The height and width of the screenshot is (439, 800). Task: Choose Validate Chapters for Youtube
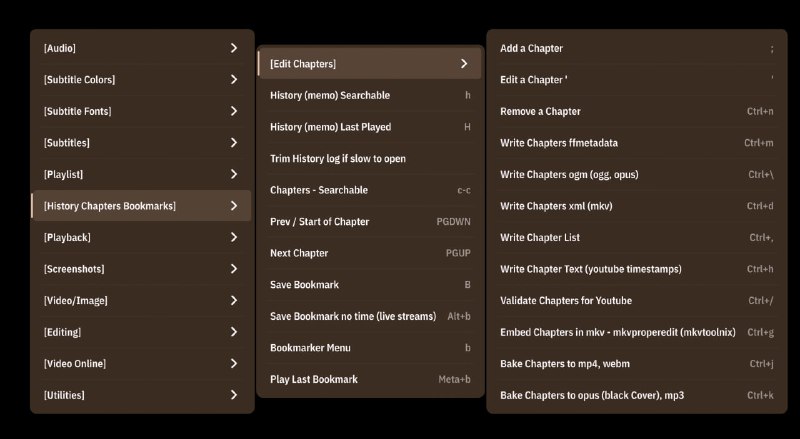(637, 301)
